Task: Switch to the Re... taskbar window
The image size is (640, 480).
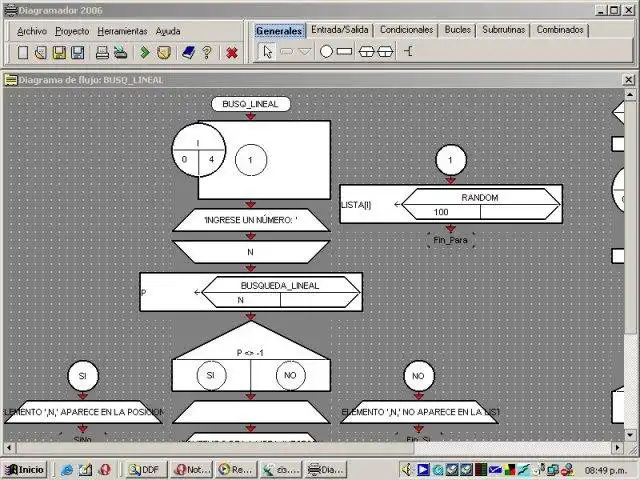Action: (236, 470)
